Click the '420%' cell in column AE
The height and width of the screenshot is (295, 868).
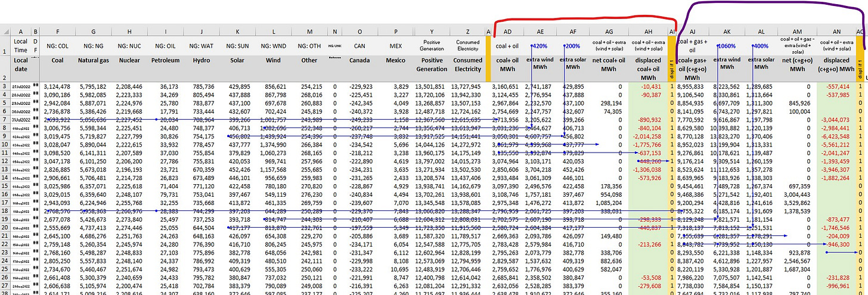539,46
